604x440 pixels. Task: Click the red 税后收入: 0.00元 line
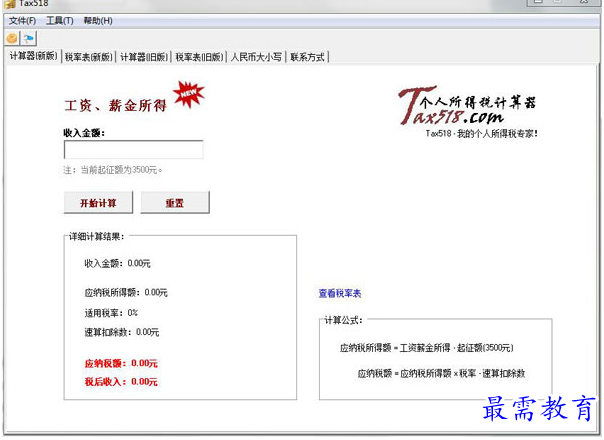(x=121, y=382)
